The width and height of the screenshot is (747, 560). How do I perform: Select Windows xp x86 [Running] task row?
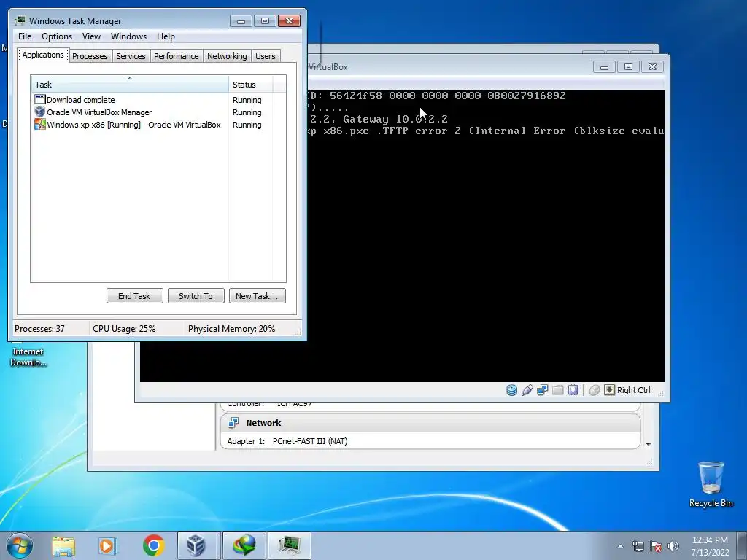tap(158, 124)
